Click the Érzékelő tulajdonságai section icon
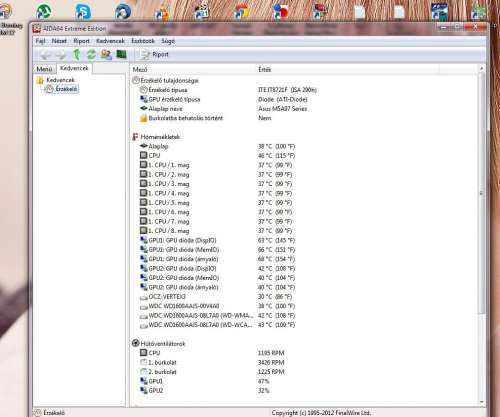This screenshot has width=500, height=417. (136, 80)
